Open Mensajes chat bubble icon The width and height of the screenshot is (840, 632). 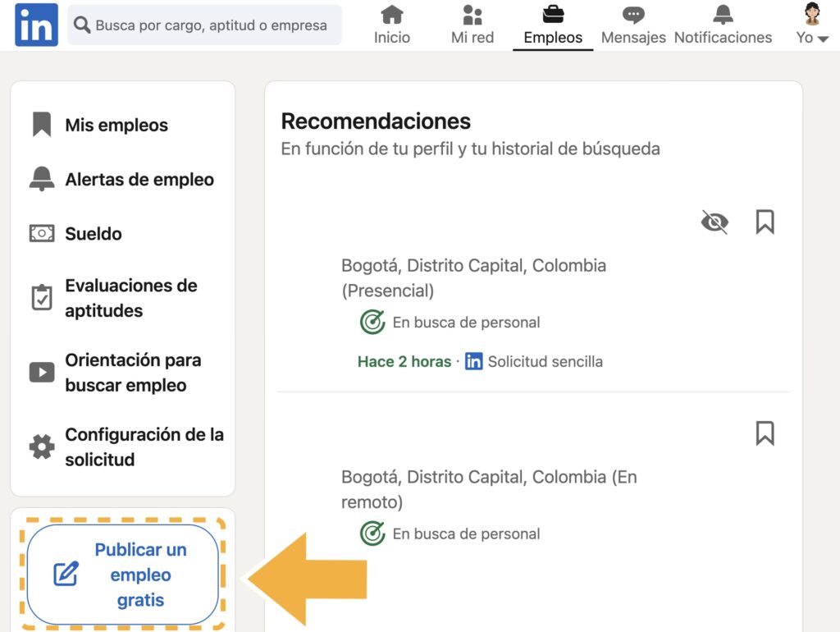(633, 15)
